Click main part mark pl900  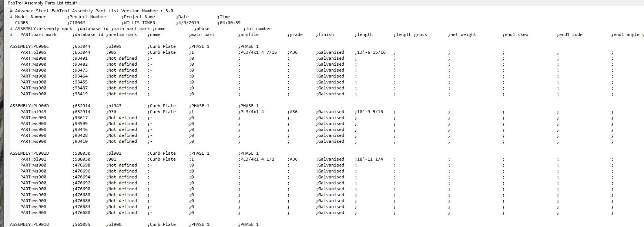click(115, 224)
